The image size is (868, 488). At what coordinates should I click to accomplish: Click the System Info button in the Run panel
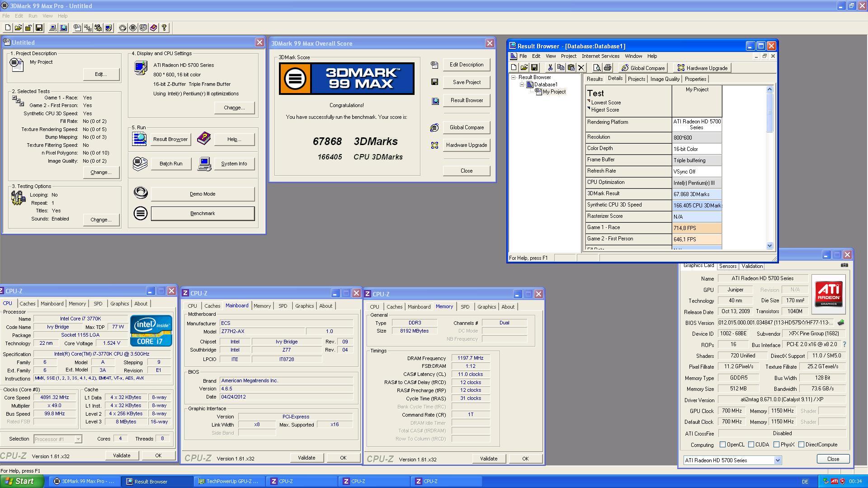234,164
